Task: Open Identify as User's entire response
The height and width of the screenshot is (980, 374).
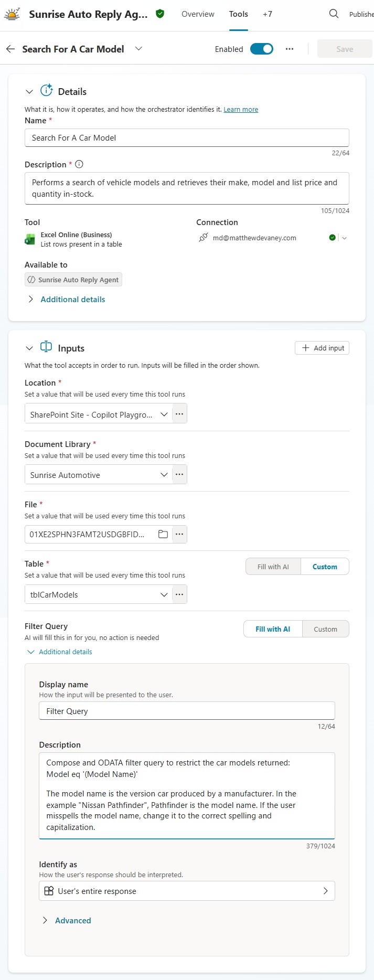Action: pos(187,891)
